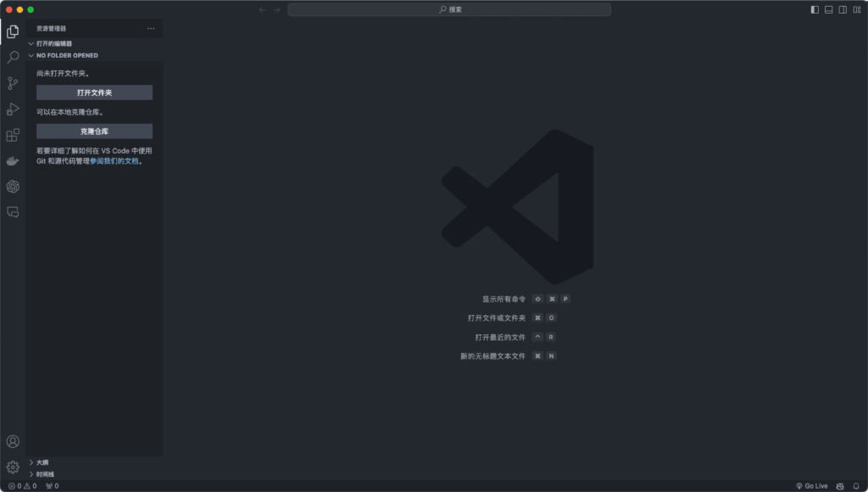Click the 打开文件夹 button
The image size is (868, 492).
pyautogui.click(x=93, y=92)
